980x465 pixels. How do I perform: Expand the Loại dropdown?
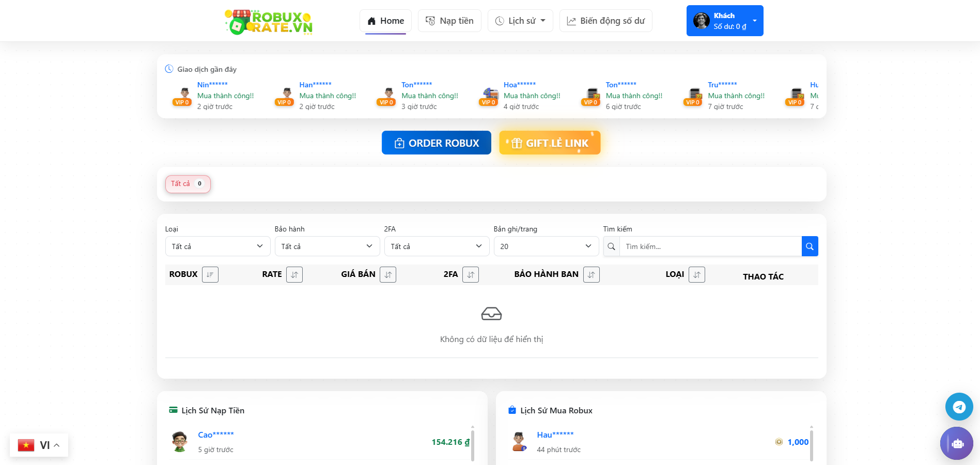[x=217, y=246]
